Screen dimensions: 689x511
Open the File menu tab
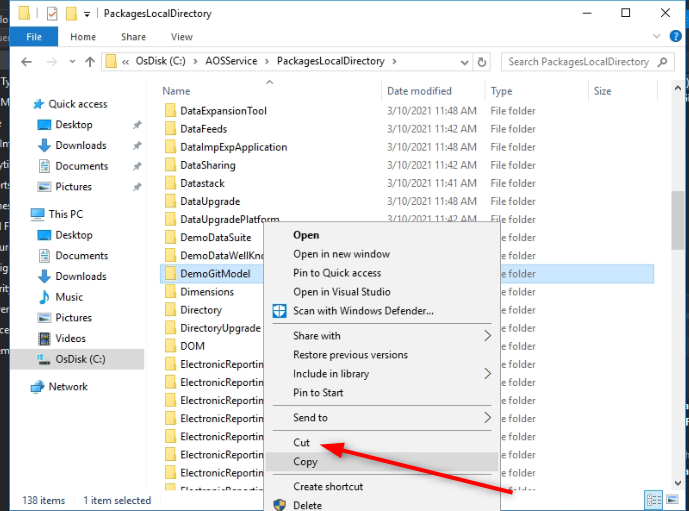point(33,37)
